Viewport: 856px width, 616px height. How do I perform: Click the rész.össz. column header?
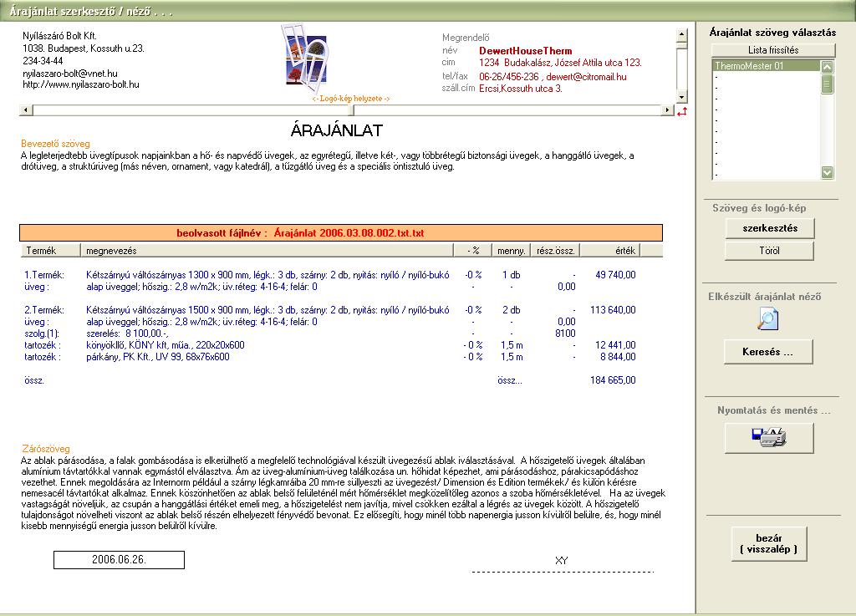pos(555,251)
